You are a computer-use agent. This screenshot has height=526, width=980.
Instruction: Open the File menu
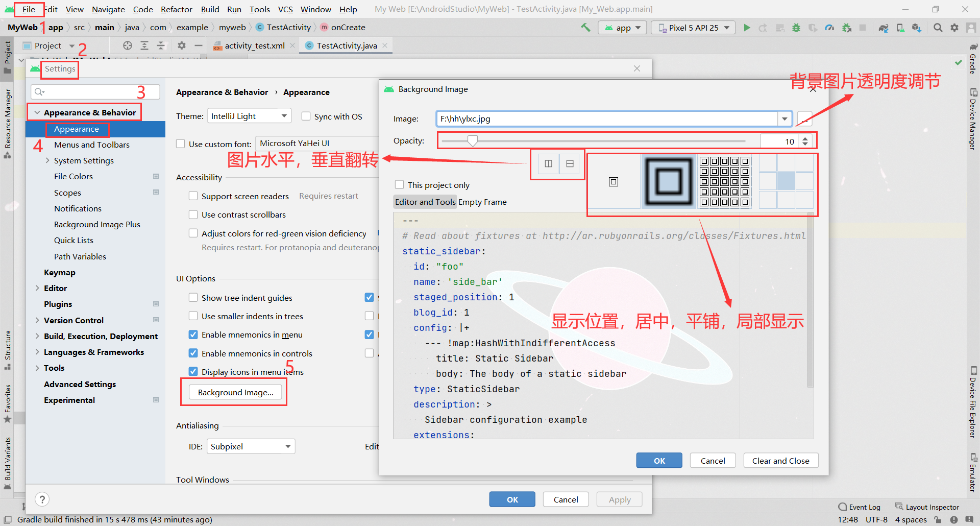pyautogui.click(x=29, y=9)
